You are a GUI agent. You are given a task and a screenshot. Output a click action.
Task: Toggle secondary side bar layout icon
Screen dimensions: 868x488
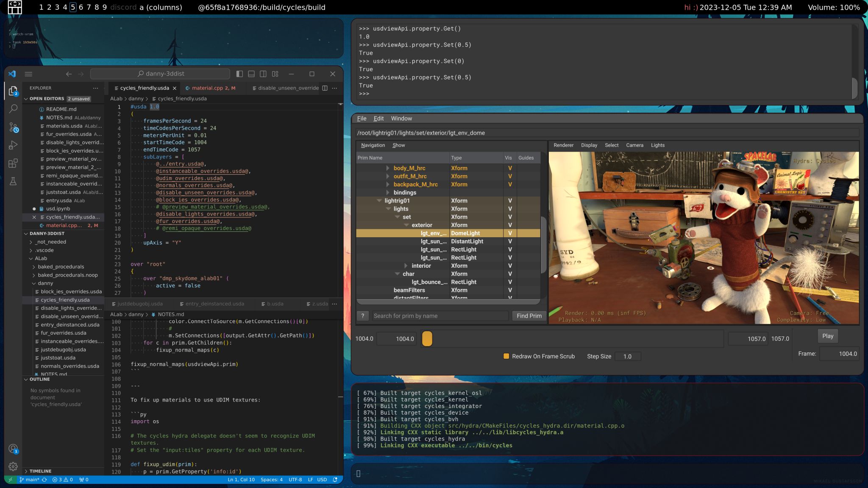[263, 74]
